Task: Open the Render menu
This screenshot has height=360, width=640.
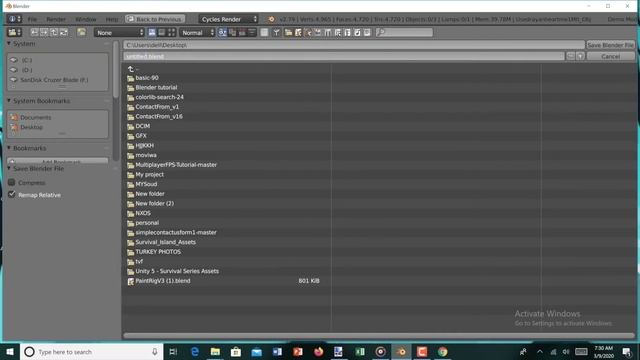Action: click(56, 19)
